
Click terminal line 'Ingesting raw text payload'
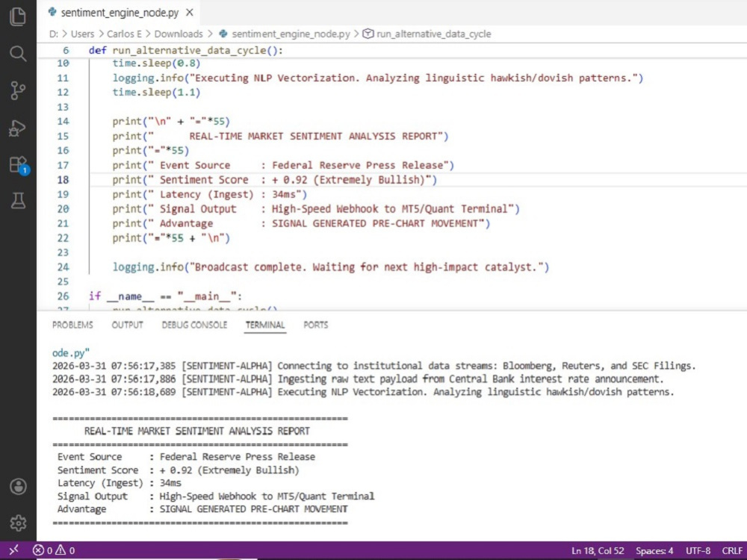pos(358,379)
